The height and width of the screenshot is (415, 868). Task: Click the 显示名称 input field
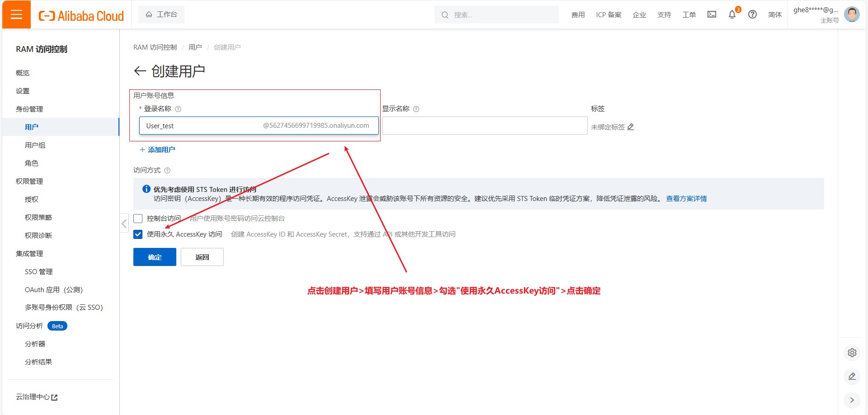(484, 126)
